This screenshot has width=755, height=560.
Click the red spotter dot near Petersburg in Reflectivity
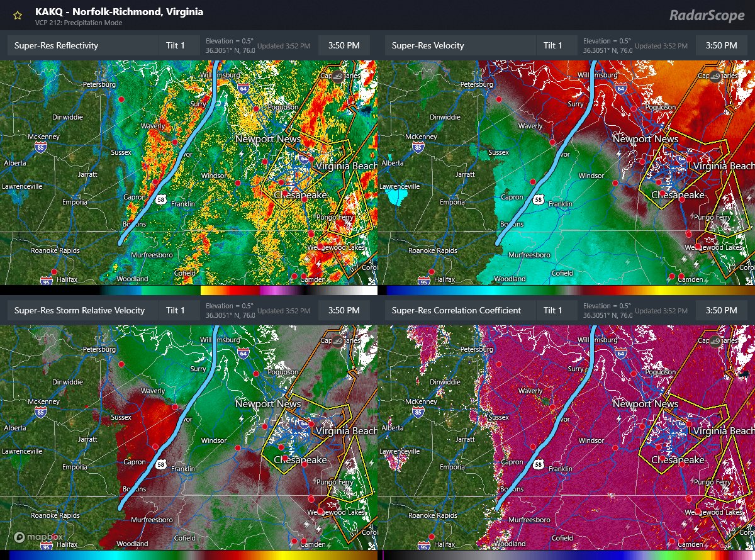122,99
